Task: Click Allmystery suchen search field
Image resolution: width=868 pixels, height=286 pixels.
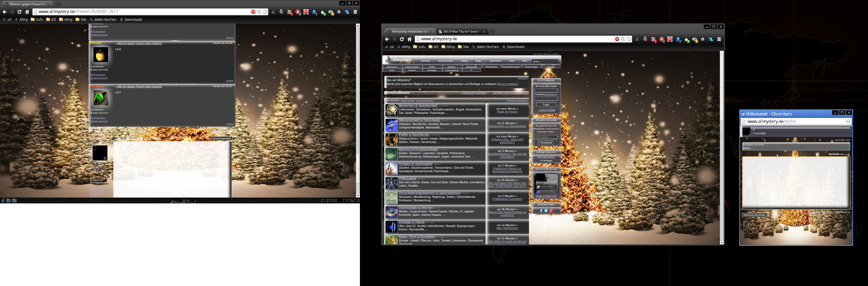Action: 545,61
